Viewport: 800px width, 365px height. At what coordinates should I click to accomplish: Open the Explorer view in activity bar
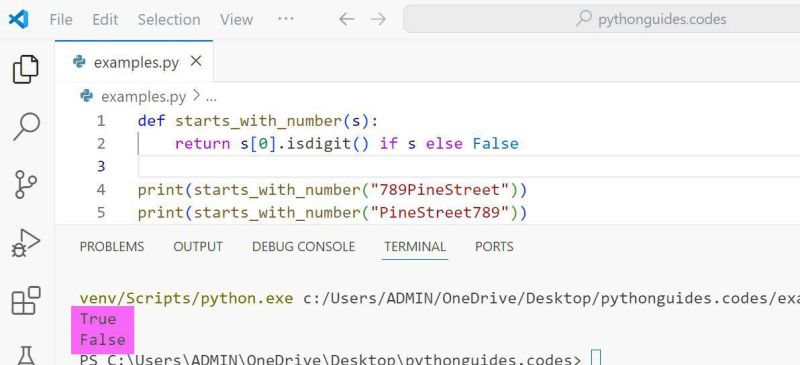click(x=26, y=69)
